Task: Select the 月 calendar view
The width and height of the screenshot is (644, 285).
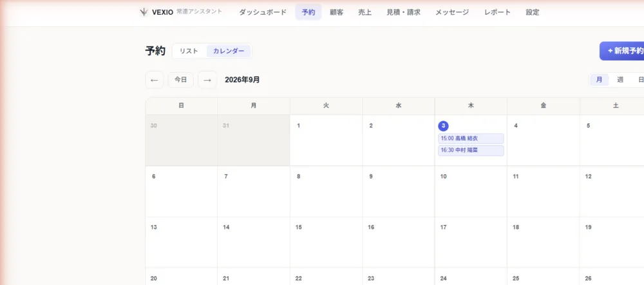Action: coord(599,80)
